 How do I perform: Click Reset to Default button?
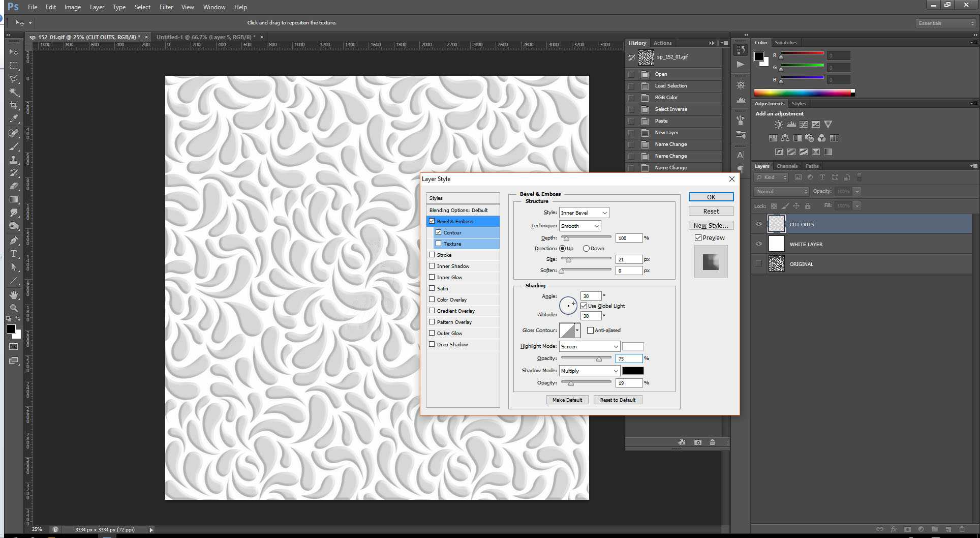pyautogui.click(x=618, y=400)
